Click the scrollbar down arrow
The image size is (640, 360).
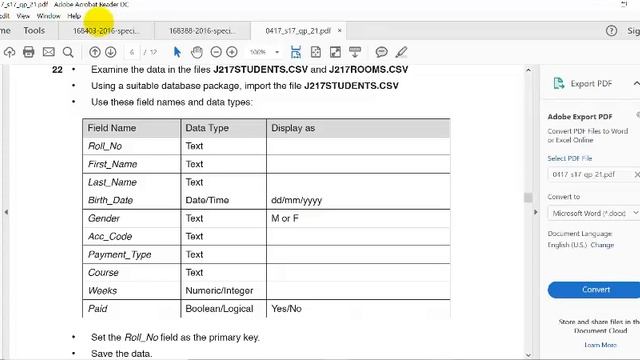(528, 355)
